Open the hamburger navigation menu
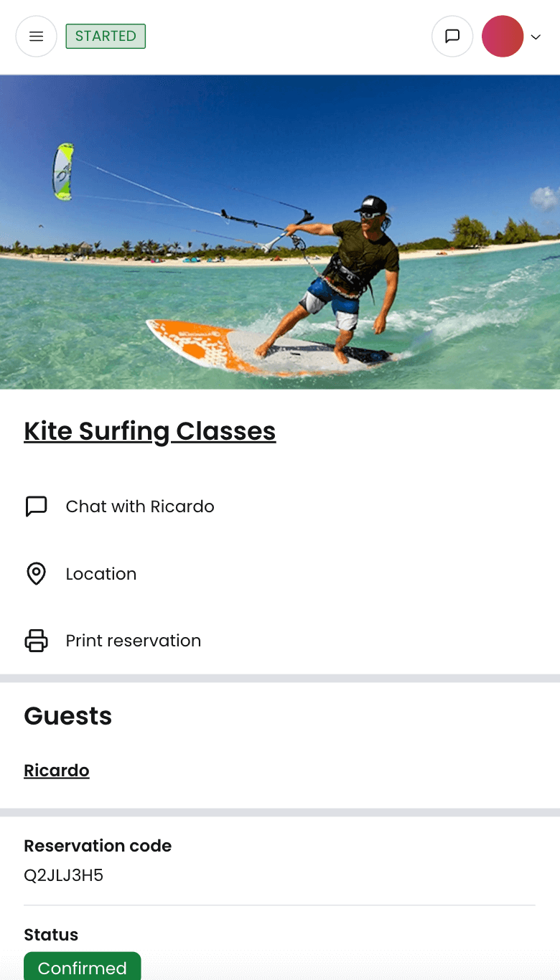The height and width of the screenshot is (980, 560). (36, 36)
